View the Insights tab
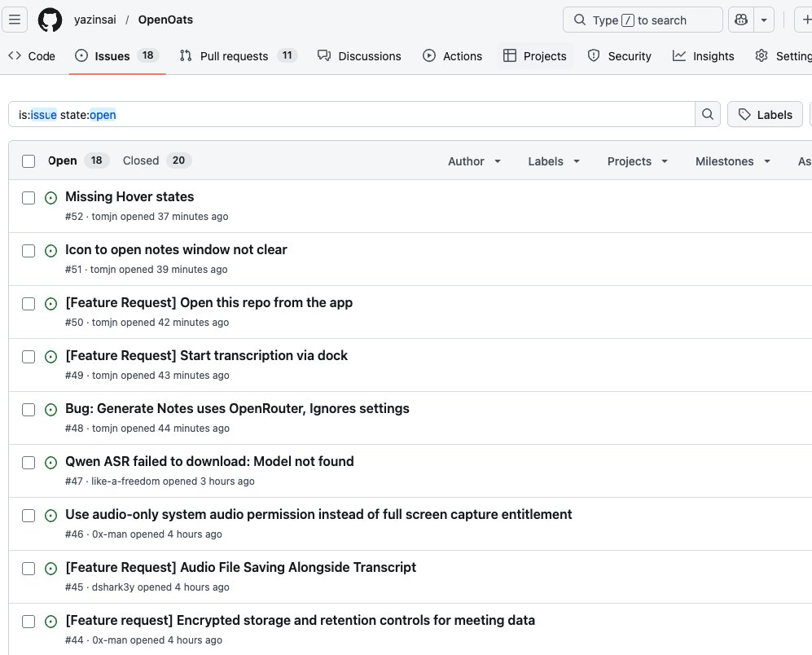812x655 pixels. pos(703,56)
